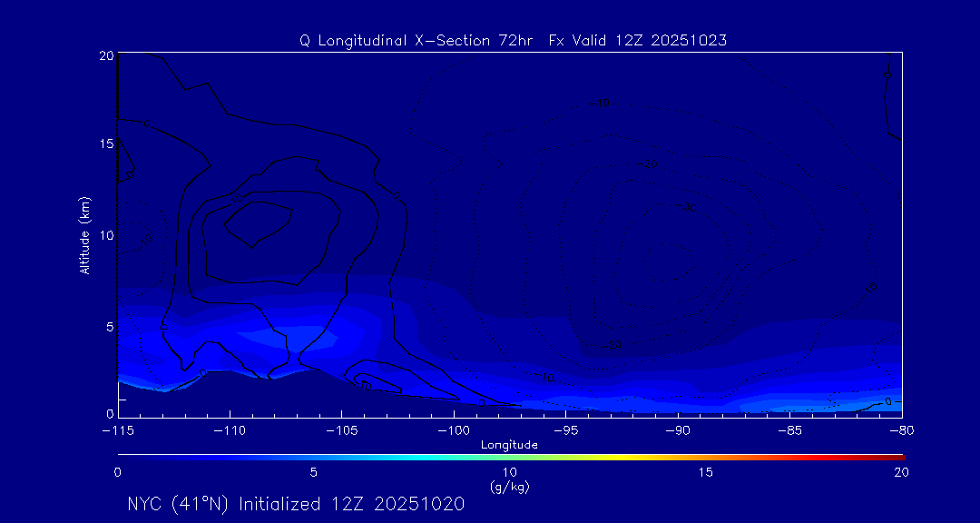Click the 'NYC (41°N) Initialized 12Z 20251020' caption

296,504
